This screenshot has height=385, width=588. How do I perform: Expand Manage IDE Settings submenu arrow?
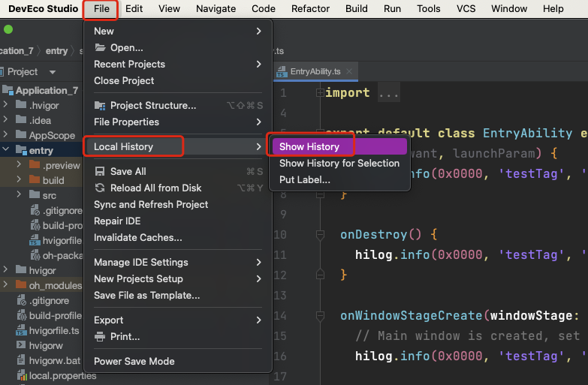click(x=258, y=262)
